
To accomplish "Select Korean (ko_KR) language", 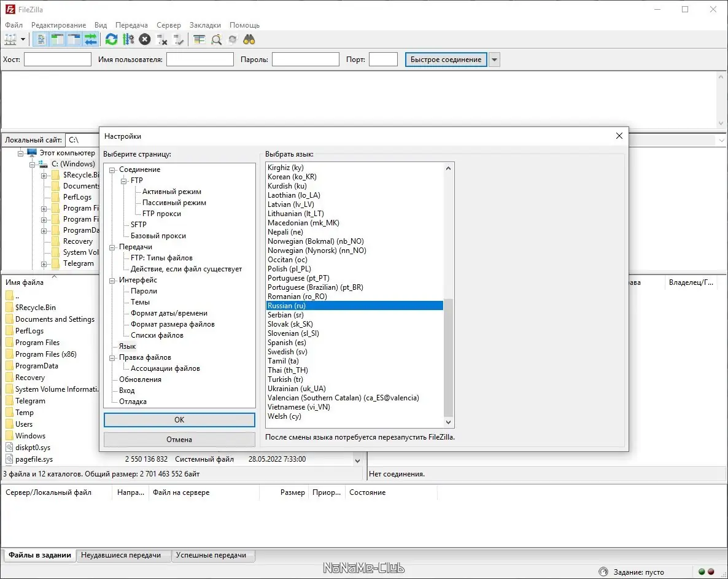I will [x=292, y=177].
